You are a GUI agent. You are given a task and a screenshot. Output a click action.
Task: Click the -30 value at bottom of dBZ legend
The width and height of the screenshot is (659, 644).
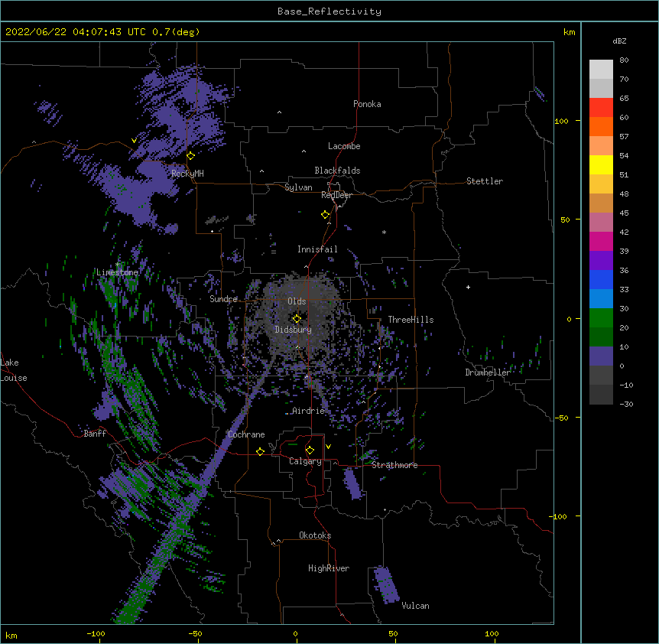pos(626,404)
